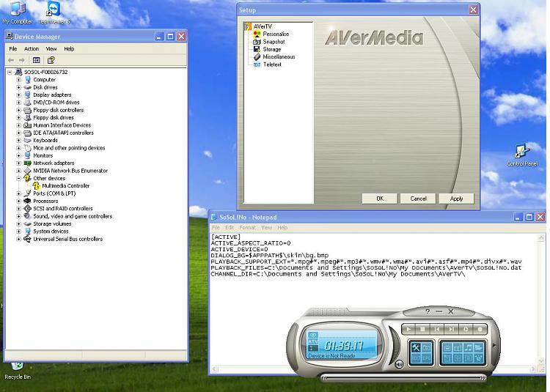Select AVerTV root in Setup tree
550x392 pixels.
click(x=263, y=26)
